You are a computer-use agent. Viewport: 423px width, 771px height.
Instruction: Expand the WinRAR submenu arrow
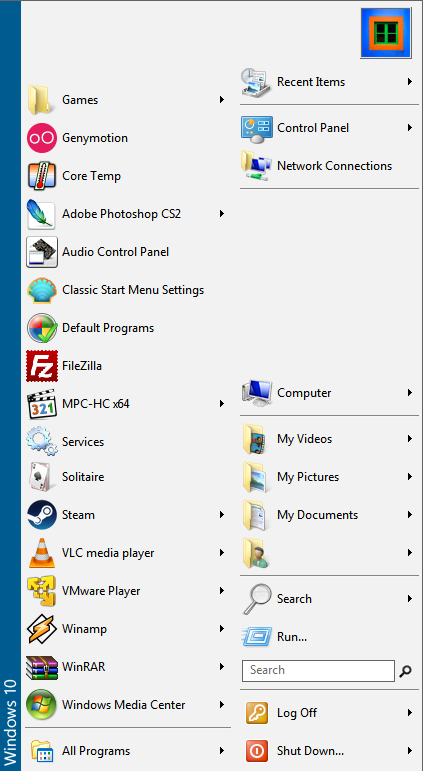tap(222, 667)
